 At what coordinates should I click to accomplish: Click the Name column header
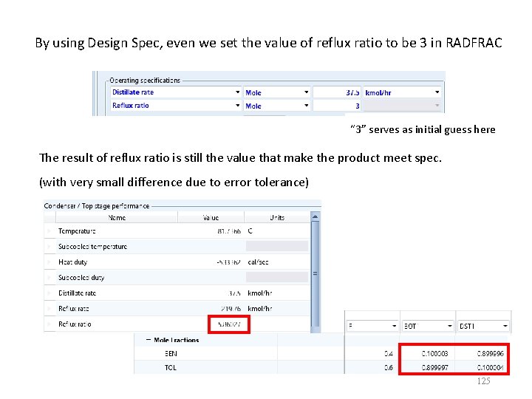117,217
